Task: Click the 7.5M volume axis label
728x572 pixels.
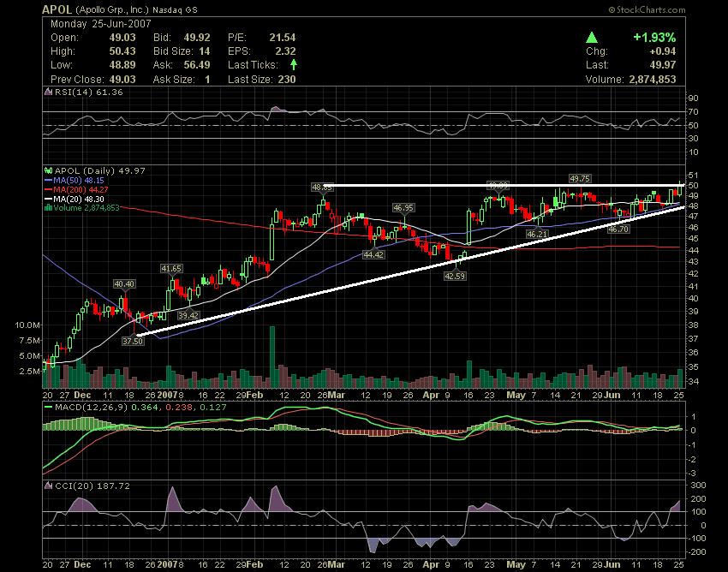Action: pyautogui.click(x=30, y=341)
